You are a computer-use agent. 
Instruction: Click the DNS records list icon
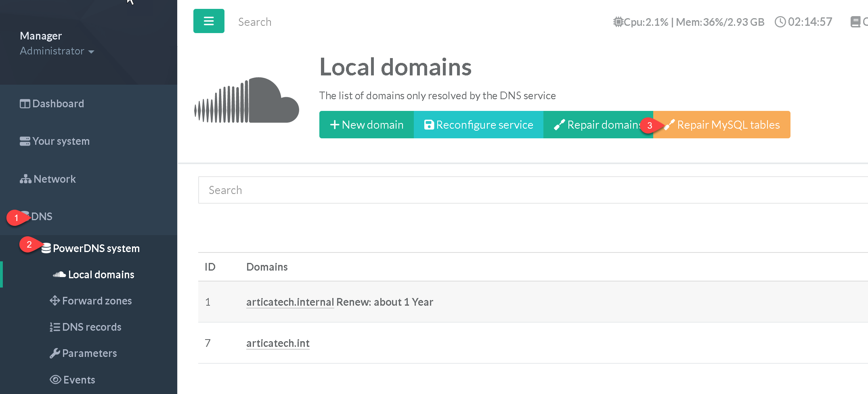55,327
